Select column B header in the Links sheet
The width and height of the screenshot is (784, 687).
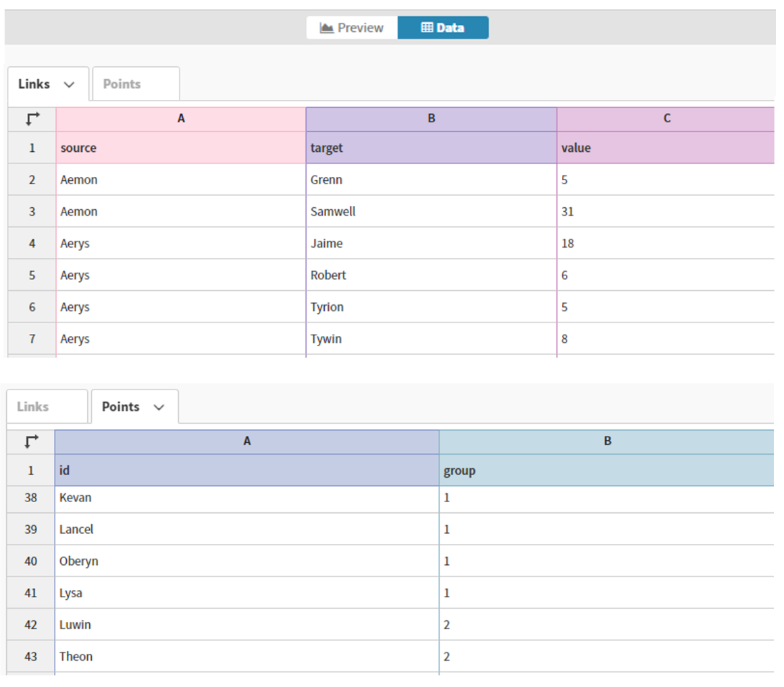432,119
